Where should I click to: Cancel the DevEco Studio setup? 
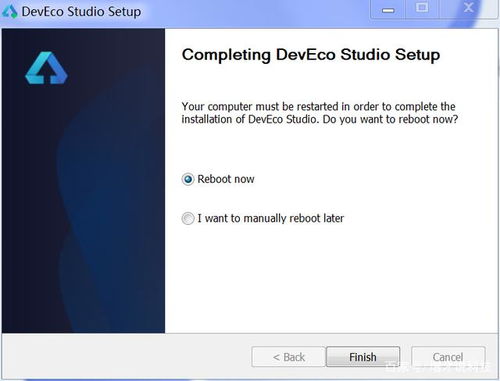[x=448, y=357]
